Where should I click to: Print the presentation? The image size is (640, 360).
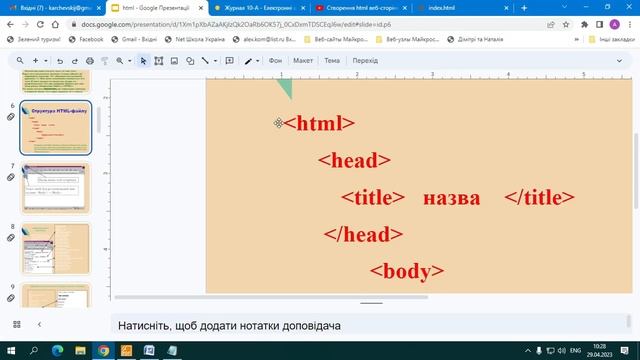tap(90, 61)
